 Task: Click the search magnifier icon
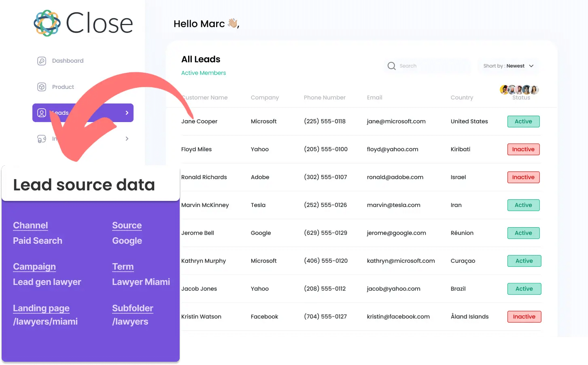point(391,66)
